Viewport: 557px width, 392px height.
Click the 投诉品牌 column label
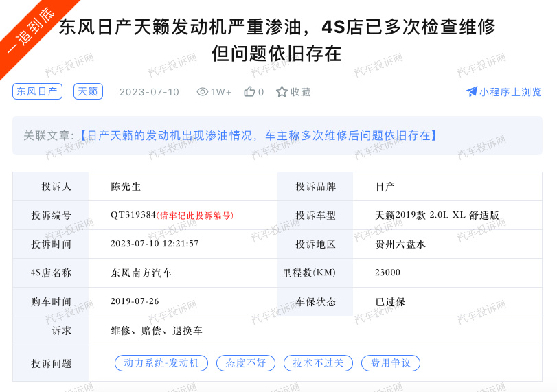(x=315, y=187)
